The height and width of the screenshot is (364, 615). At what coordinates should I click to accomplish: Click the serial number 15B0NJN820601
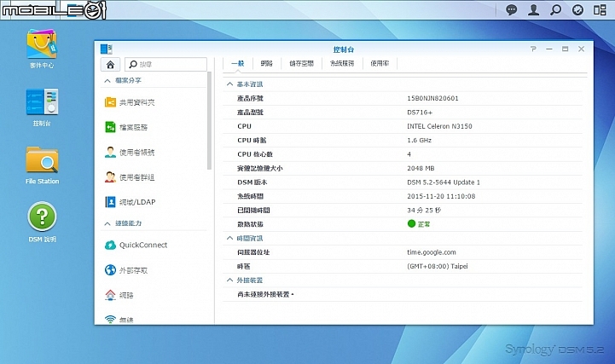pyautogui.click(x=432, y=98)
